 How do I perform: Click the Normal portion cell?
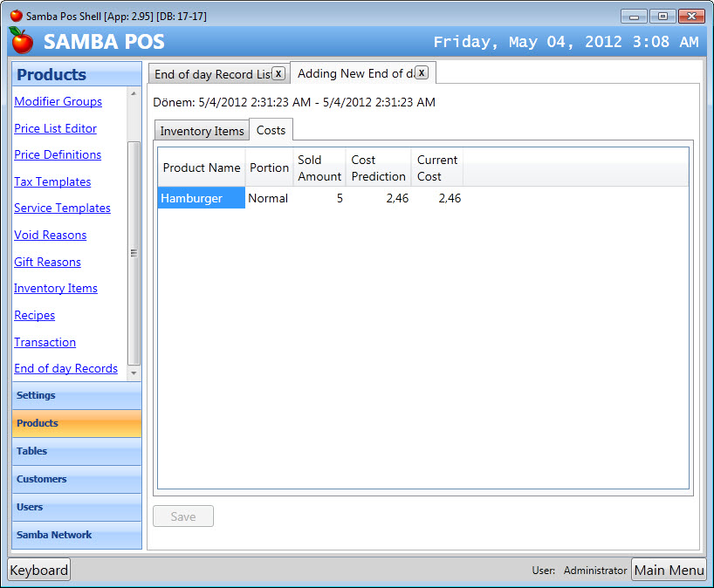(269, 198)
